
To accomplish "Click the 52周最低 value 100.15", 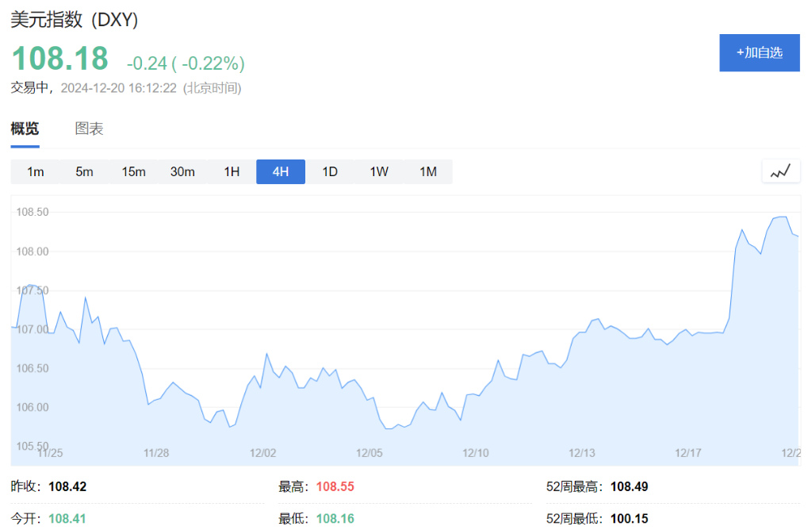I will (629, 519).
